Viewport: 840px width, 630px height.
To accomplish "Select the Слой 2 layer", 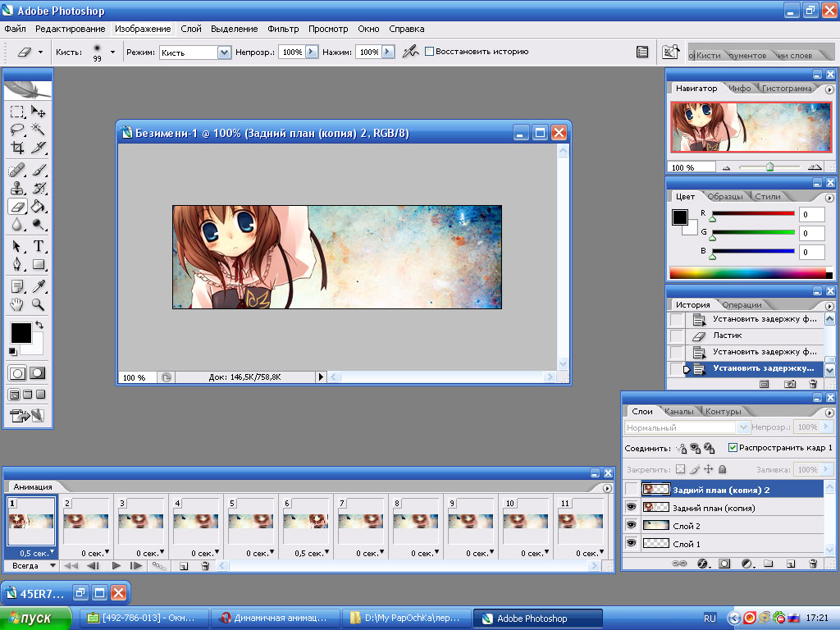I will pyautogui.click(x=732, y=526).
